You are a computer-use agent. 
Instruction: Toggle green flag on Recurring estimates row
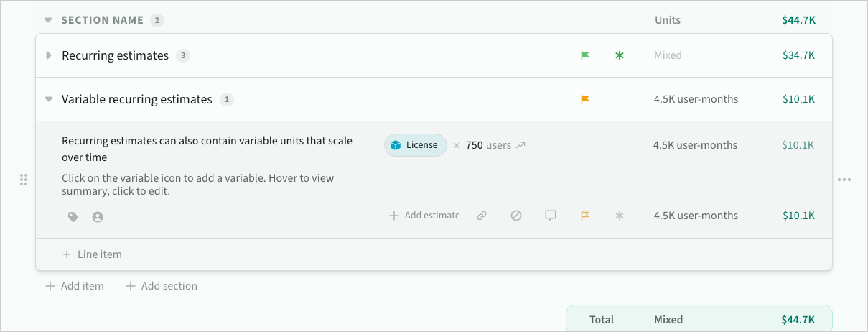tap(585, 55)
